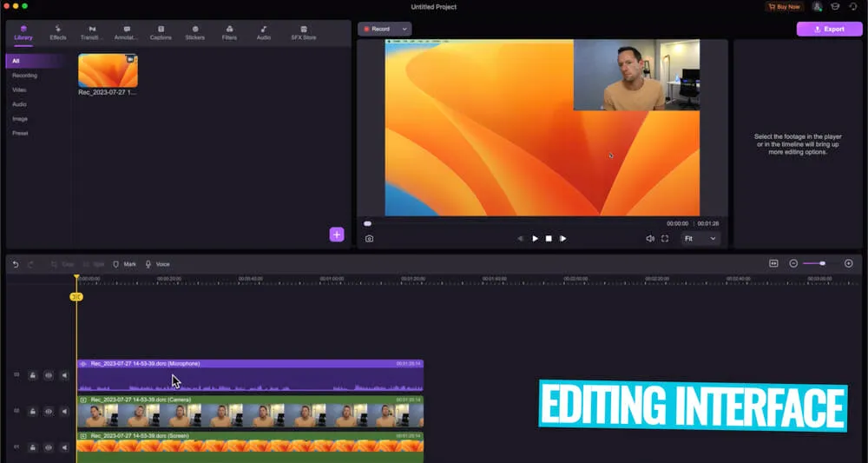Image resolution: width=868 pixels, height=463 pixels.
Task: Click the Buy Now button
Action: (784, 6)
